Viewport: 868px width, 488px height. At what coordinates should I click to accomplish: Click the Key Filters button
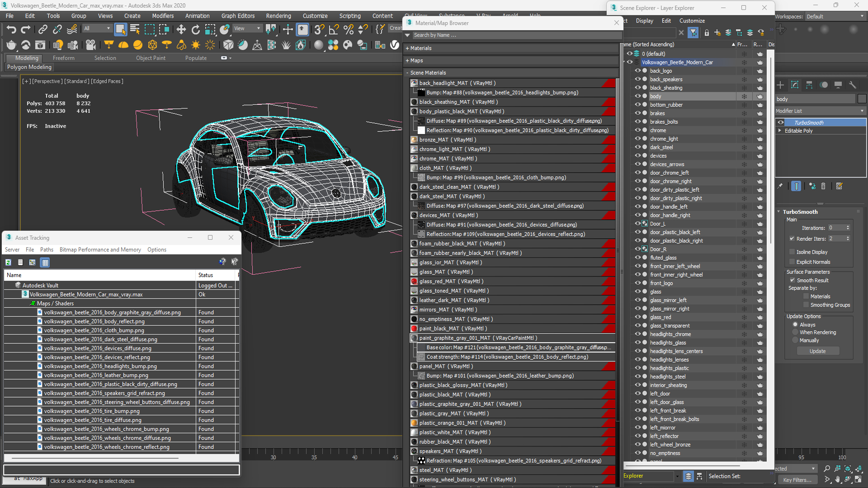point(797,480)
